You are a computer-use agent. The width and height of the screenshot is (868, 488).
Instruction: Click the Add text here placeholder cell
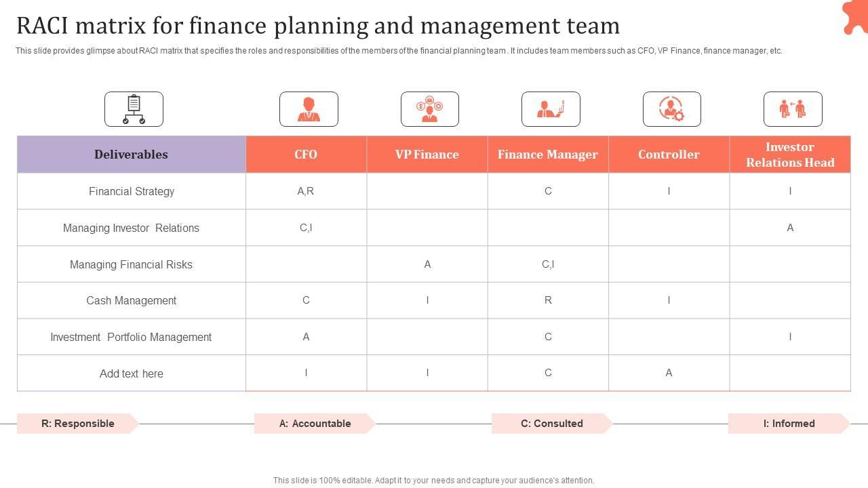(x=131, y=373)
